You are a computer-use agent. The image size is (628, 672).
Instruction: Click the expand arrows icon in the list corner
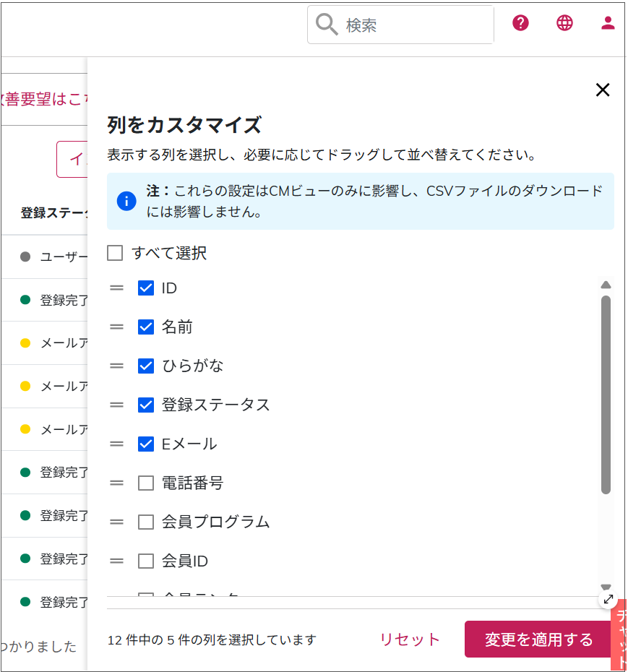click(x=608, y=599)
